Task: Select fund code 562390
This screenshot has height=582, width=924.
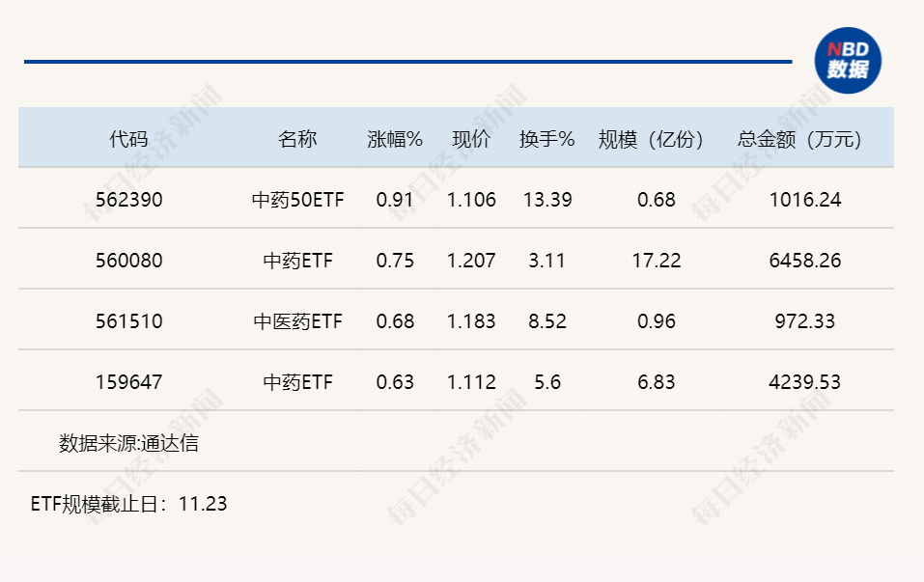Action: pyautogui.click(x=129, y=200)
